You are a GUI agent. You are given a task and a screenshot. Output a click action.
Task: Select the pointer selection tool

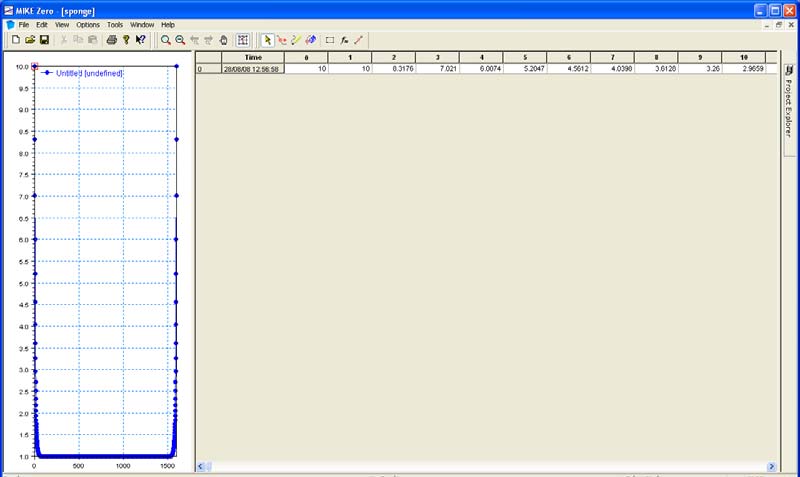tap(267, 40)
